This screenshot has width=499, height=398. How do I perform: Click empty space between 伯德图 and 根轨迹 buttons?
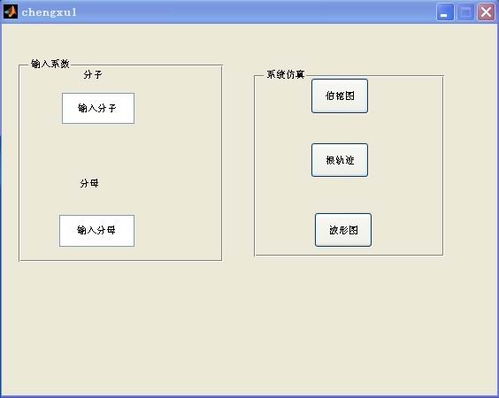tap(340, 128)
